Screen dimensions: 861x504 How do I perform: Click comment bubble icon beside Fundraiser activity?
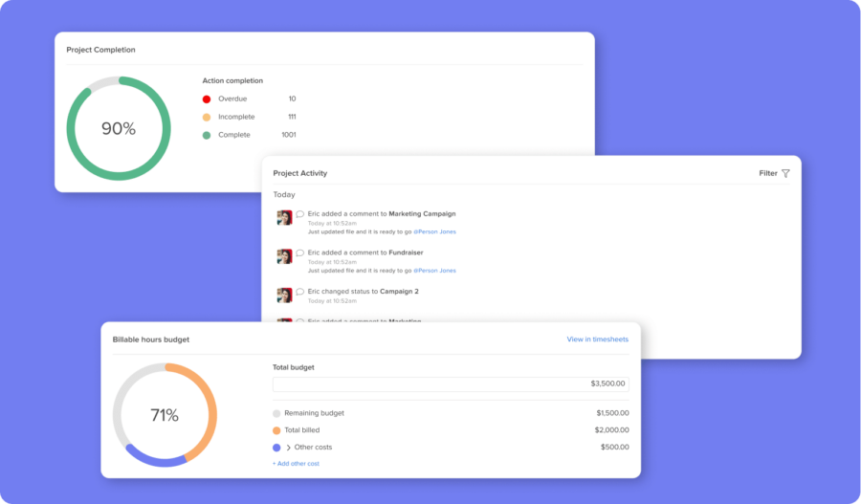point(299,252)
